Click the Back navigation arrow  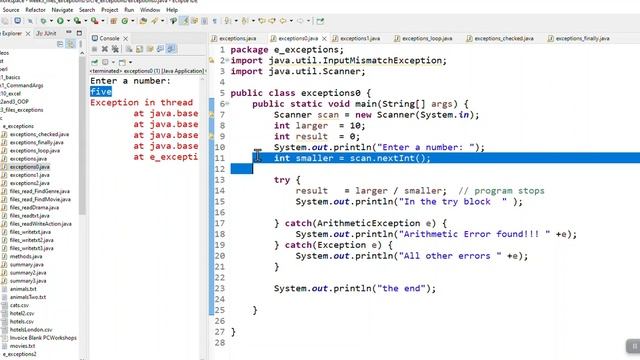point(282,21)
